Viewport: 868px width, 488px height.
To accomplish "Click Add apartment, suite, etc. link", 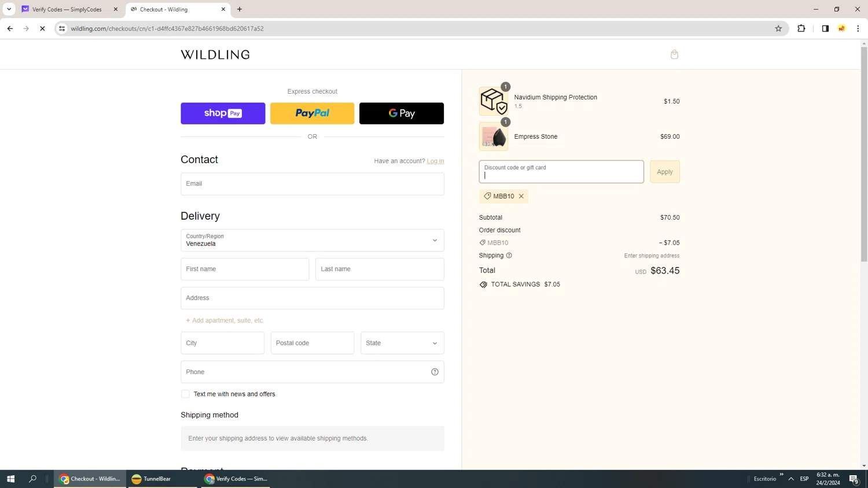I will (x=225, y=320).
